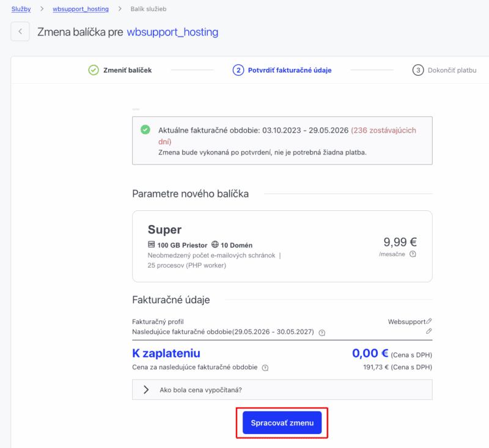Click the Balík služieb breadcrumb item
Screen dimensions: 489x448
click(148, 9)
